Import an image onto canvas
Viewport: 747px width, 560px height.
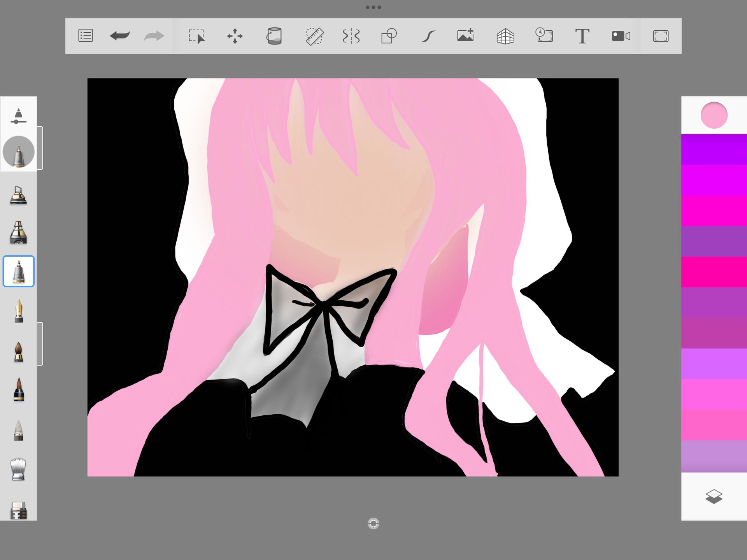pos(465,35)
